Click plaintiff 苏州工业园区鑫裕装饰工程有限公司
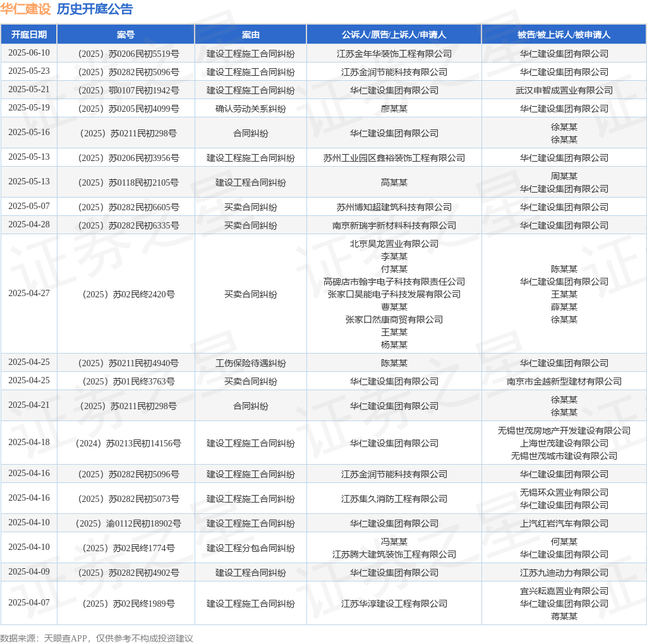Image resolution: width=647 pixels, height=644 pixels. 394,158
